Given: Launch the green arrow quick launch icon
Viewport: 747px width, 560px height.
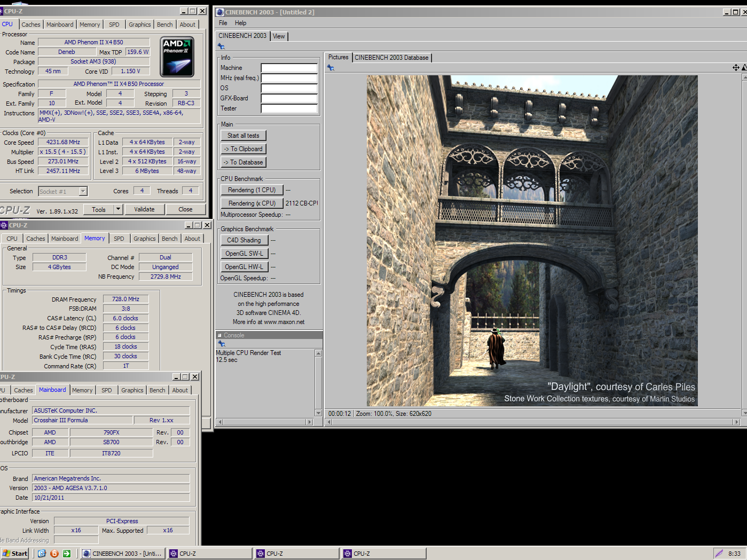Looking at the screenshot, I should click(x=67, y=554).
